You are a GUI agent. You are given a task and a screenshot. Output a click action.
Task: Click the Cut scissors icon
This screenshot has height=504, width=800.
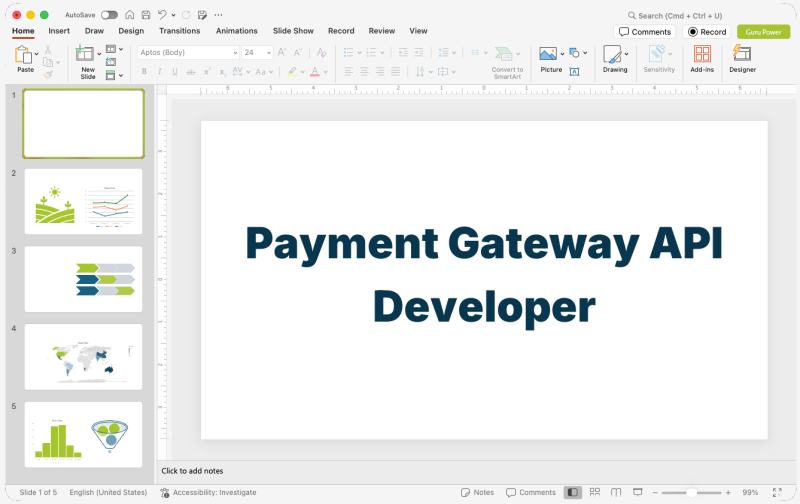pyautogui.click(x=48, y=49)
